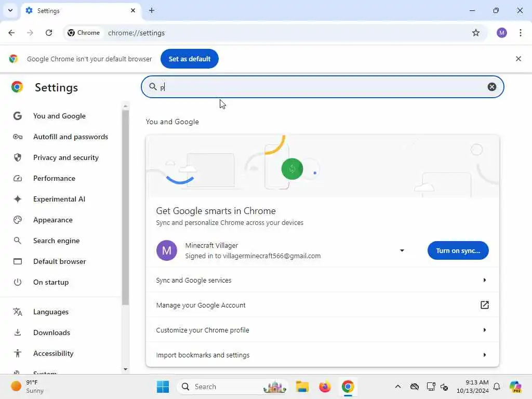Click the magnifier icon beside Search engine
Screen dimensions: 532x399
pos(18,241)
